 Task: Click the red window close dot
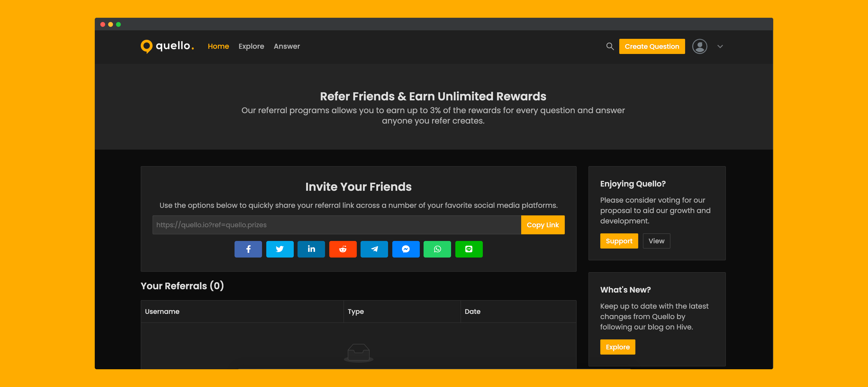[x=103, y=24]
